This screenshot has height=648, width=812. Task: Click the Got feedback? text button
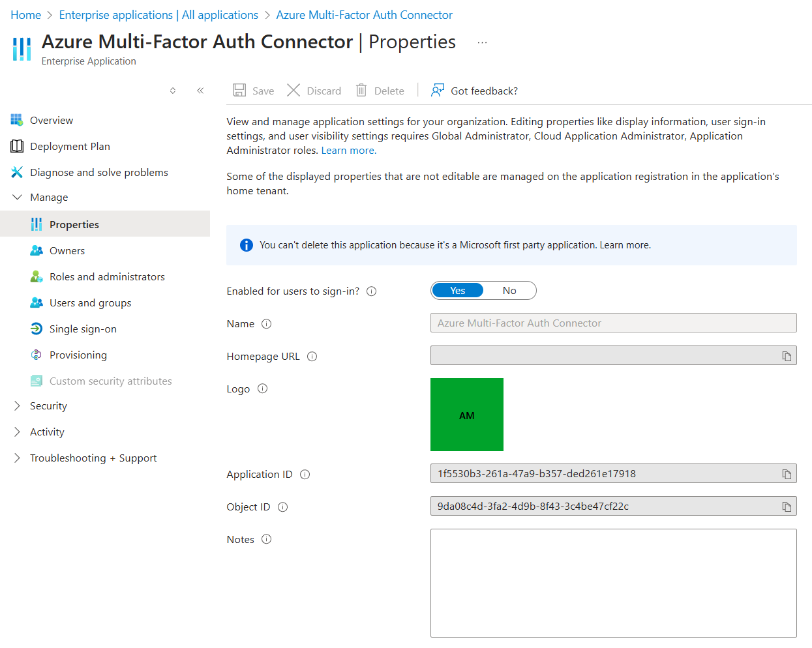click(x=484, y=91)
